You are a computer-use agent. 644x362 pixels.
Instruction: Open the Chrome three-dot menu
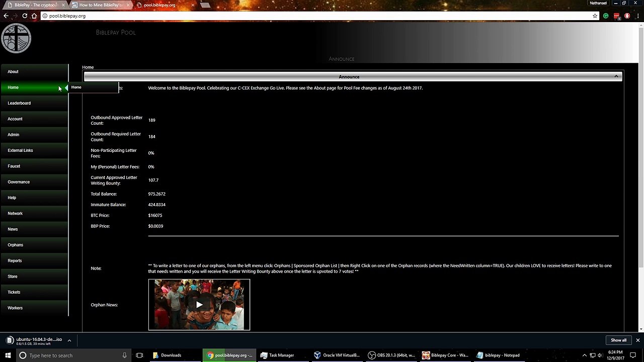pos(637,16)
